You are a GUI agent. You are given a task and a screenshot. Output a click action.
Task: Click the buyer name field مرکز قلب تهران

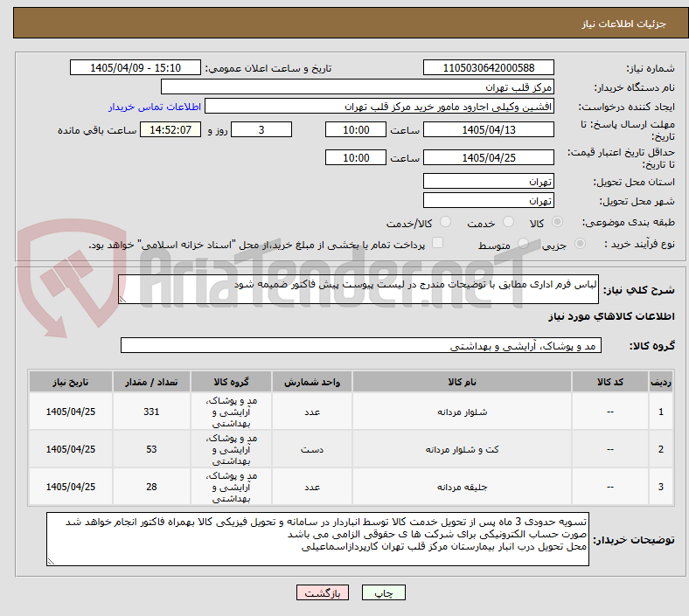pyautogui.click(x=358, y=87)
